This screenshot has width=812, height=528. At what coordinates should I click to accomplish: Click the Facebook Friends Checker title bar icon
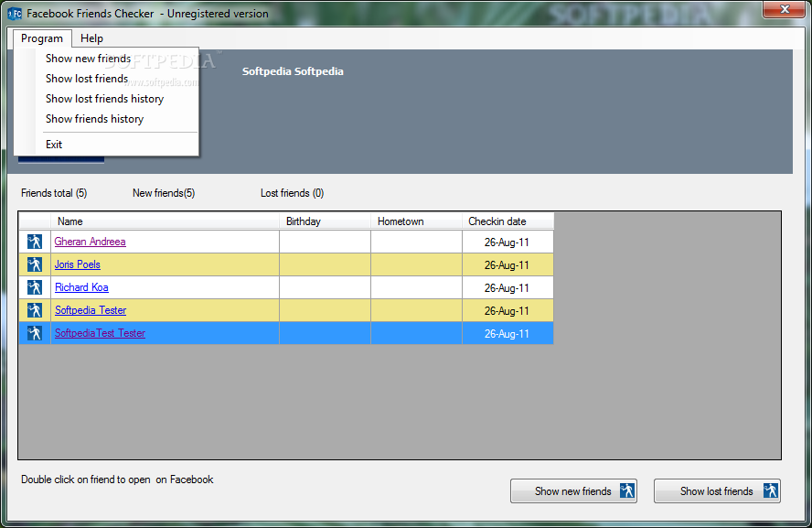[15, 14]
